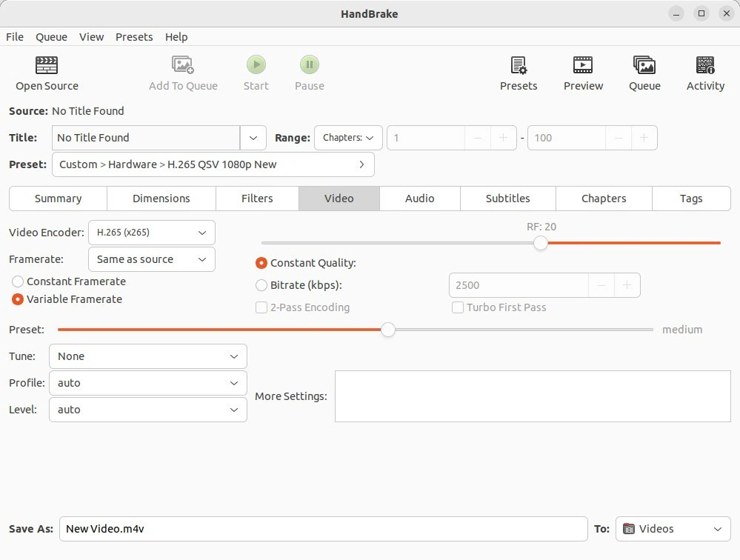
Task: Open the Title dropdown arrow
Action: (253, 138)
